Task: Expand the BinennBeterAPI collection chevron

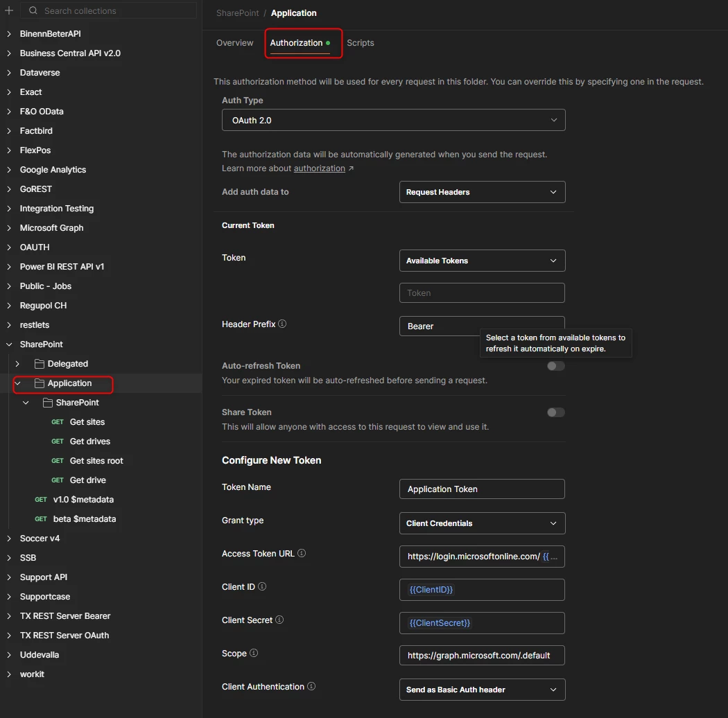Action: pos(9,34)
